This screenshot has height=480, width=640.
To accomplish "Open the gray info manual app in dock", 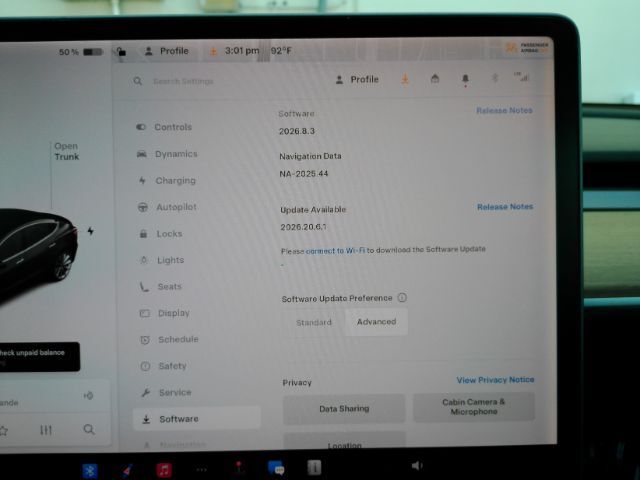I will (314, 467).
